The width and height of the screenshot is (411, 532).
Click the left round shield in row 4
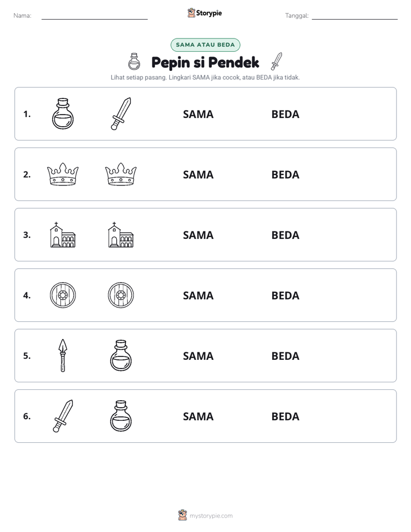point(63,295)
